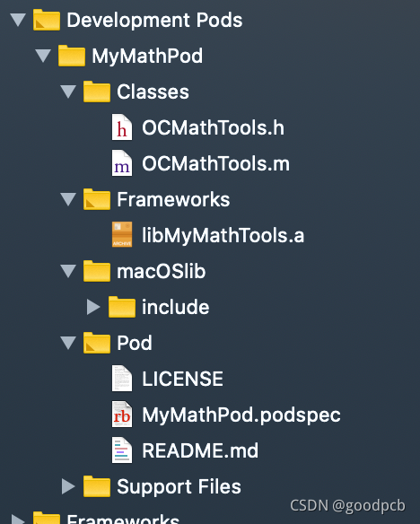420x524 pixels.
Task: Click the MyMathPod.podspec ruby file icon
Action: click(x=122, y=415)
